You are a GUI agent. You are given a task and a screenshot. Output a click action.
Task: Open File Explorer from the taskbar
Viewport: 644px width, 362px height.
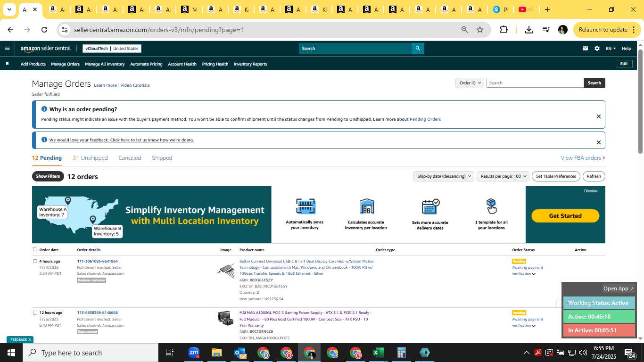point(216,353)
